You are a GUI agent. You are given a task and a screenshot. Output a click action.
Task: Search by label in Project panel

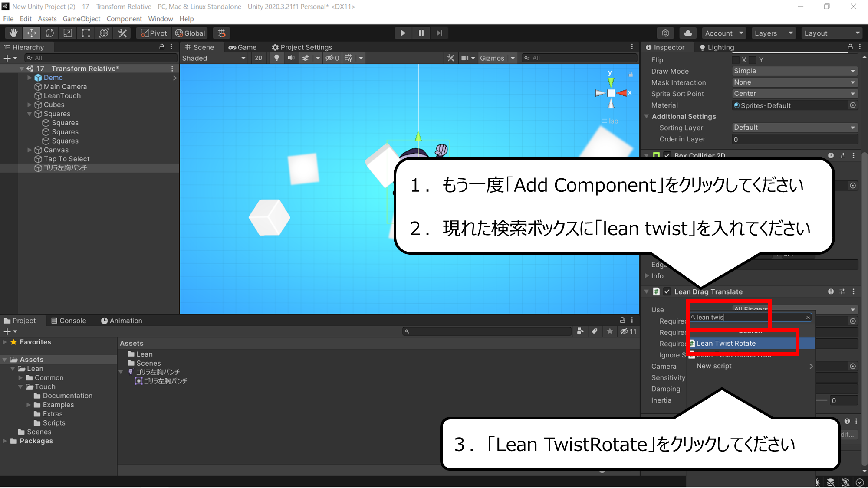click(595, 331)
